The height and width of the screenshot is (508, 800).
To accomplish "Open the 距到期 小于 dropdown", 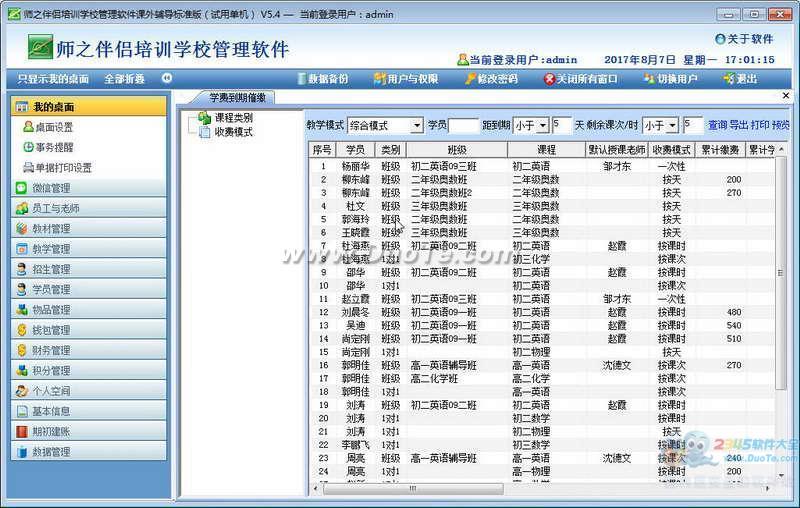I will click(x=543, y=125).
